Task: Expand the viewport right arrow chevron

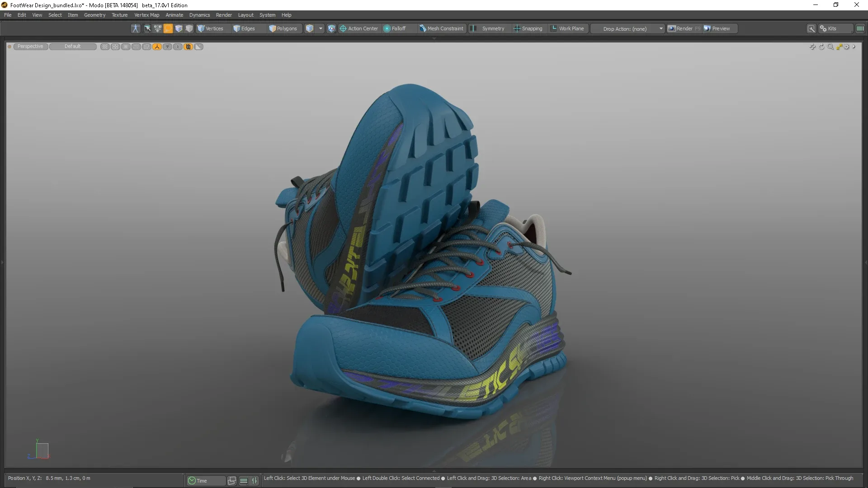Action: click(854, 47)
